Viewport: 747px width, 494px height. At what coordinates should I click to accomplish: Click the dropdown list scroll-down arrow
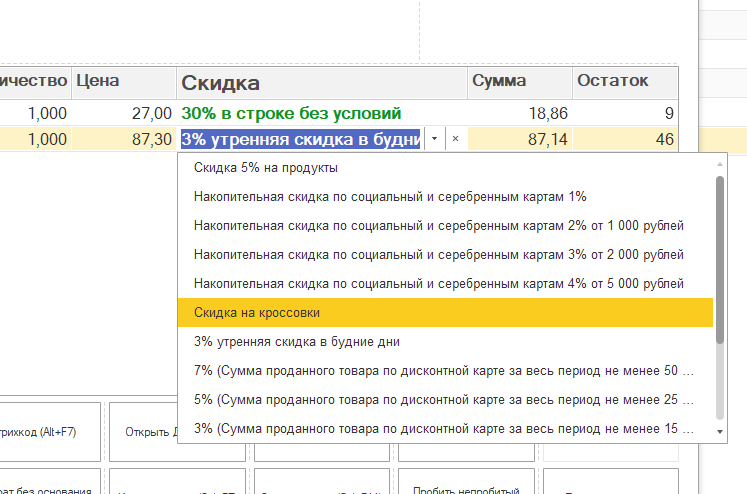coord(720,432)
